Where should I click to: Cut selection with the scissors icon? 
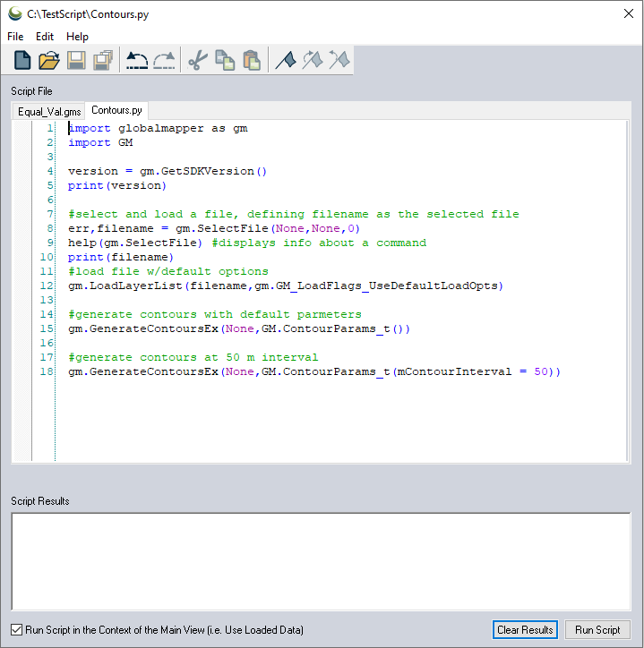(x=198, y=61)
